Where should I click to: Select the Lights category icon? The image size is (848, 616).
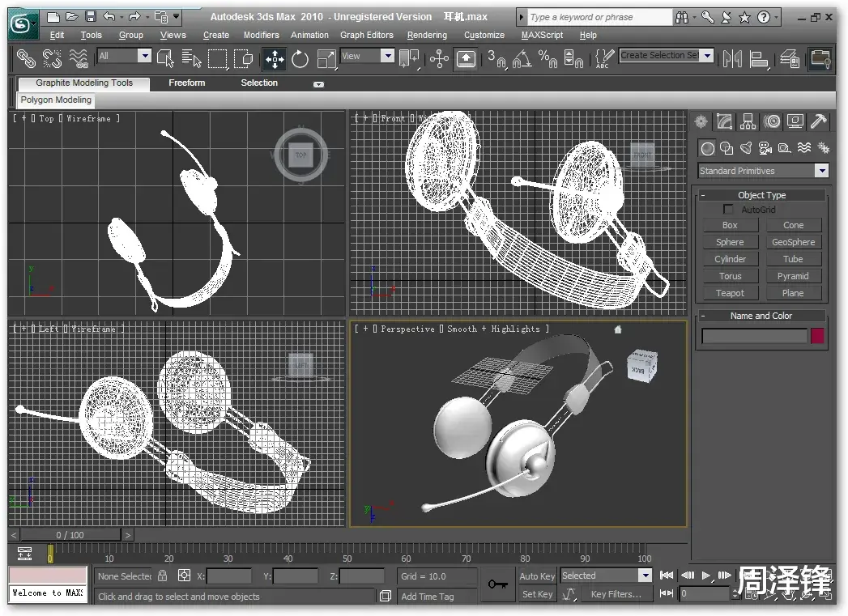click(x=746, y=148)
